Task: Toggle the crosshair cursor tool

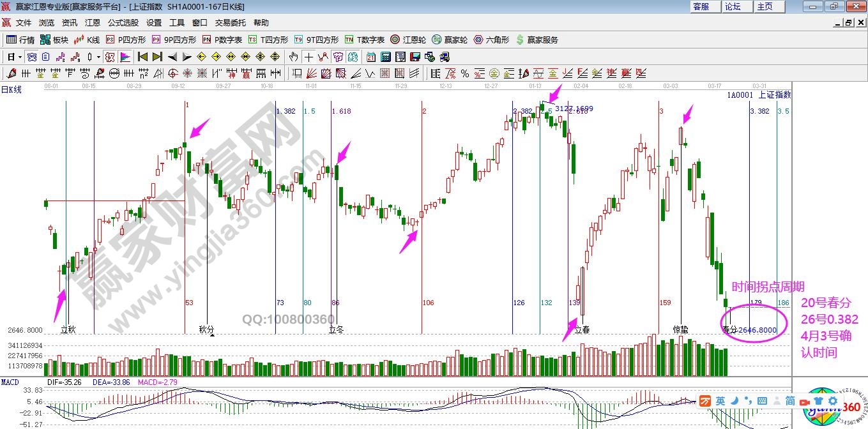Action: pos(309,57)
